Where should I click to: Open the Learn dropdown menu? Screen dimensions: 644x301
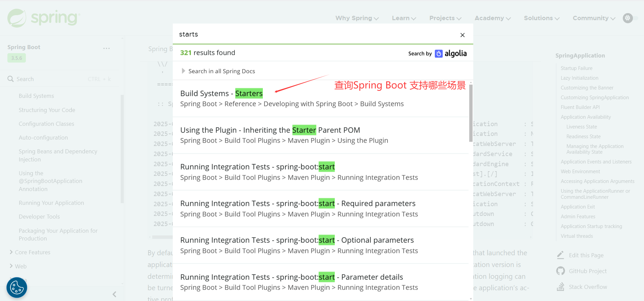(404, 18)
